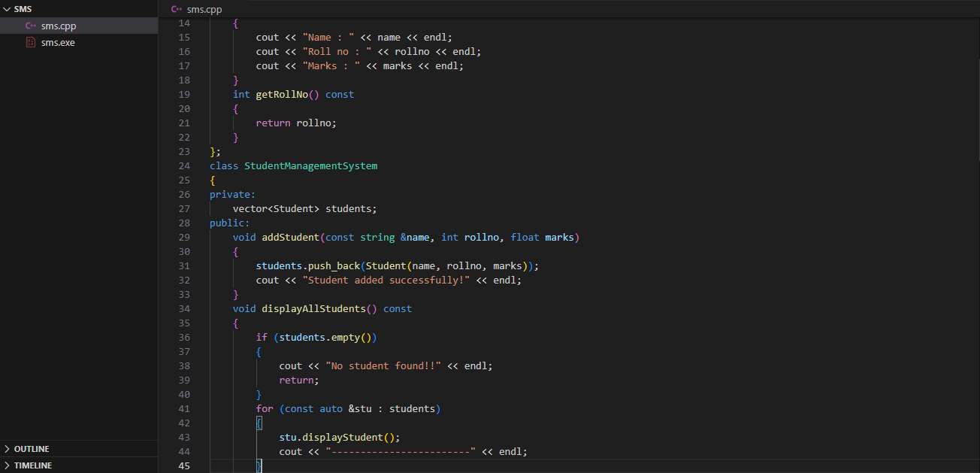This screenshot has height=473, width=980.
Task: Click 'stu.displayStudent();' on line 43
Action: coord(340,437)
